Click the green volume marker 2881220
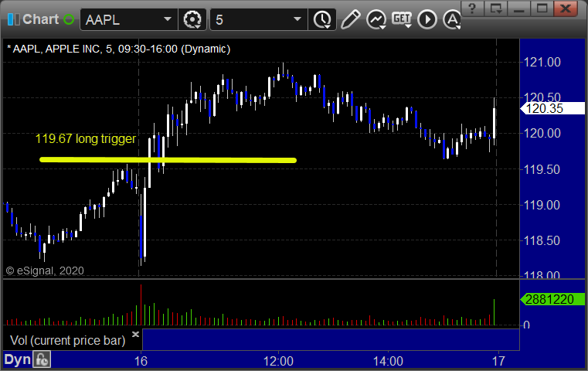This screenshot has height=371, width=588. coord(552,299)
